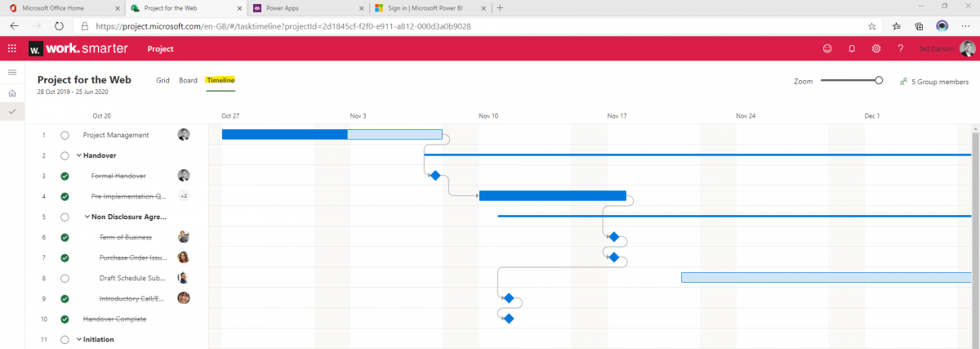
Task: Click the work.smarter logo
Action: [x=78, y=49]
